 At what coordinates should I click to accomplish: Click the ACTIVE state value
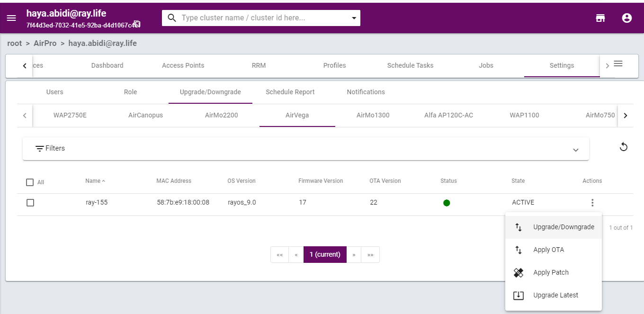(x=523, y=203)
